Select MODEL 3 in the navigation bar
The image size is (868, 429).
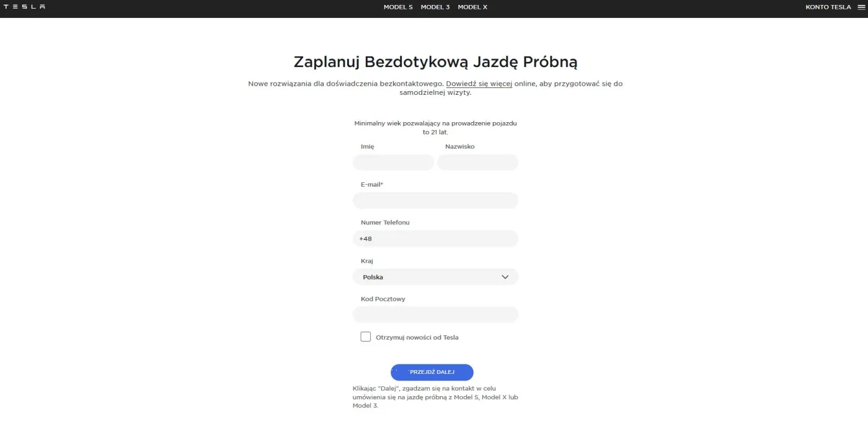pos(435,7)
